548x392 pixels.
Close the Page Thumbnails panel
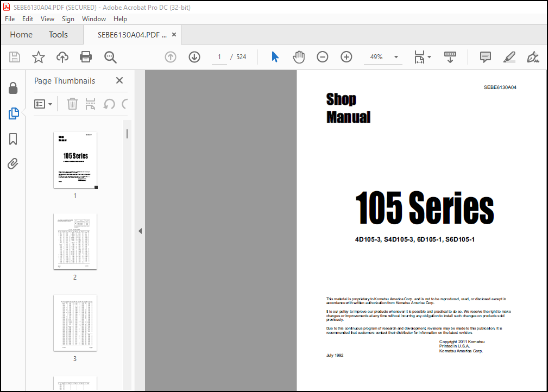(x=119, y=81)
